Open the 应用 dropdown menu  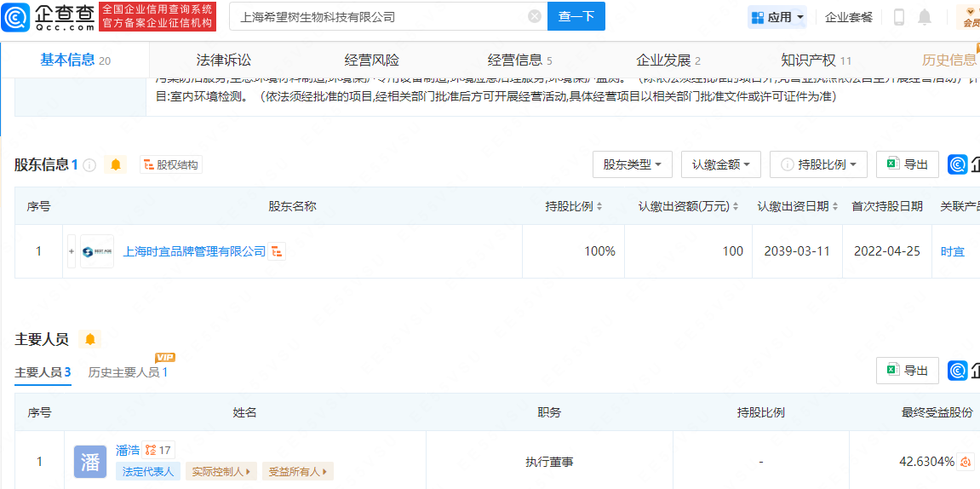(x=777, y=18)
